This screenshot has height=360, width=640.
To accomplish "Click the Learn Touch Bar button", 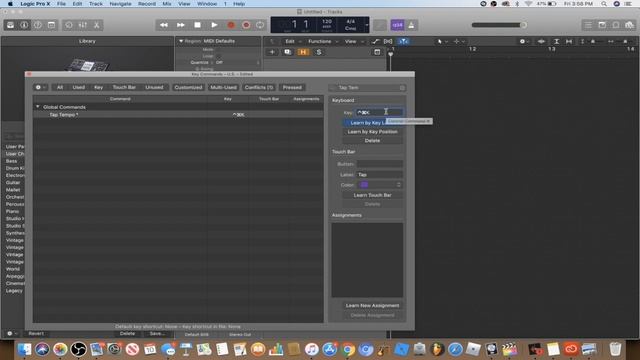I will click(372, 196).
